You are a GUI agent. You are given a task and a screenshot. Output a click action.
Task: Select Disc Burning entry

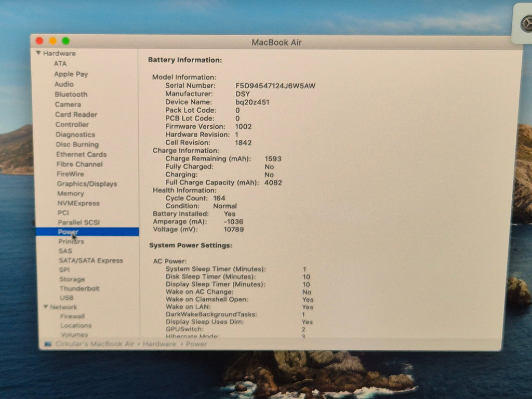(x=77, y=144)
